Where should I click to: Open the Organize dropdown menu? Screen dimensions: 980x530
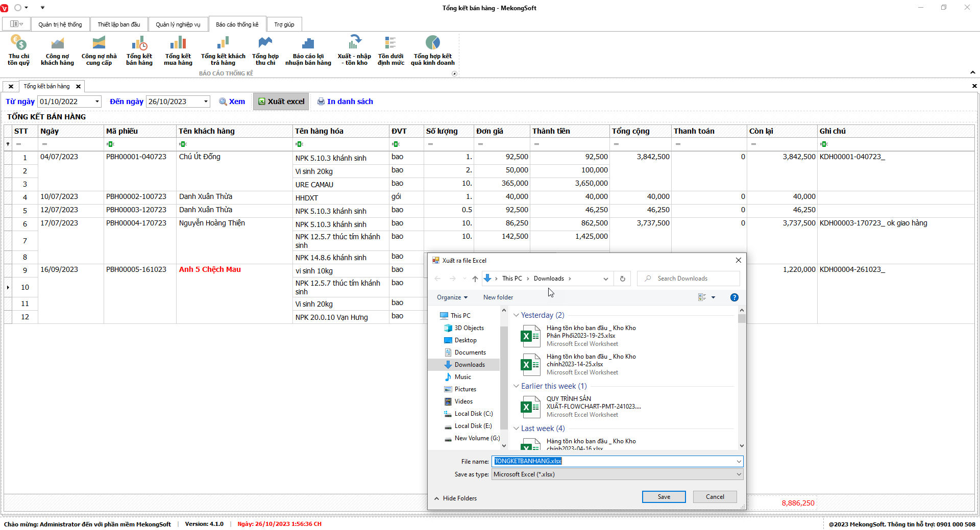click(x=452, y=297)
